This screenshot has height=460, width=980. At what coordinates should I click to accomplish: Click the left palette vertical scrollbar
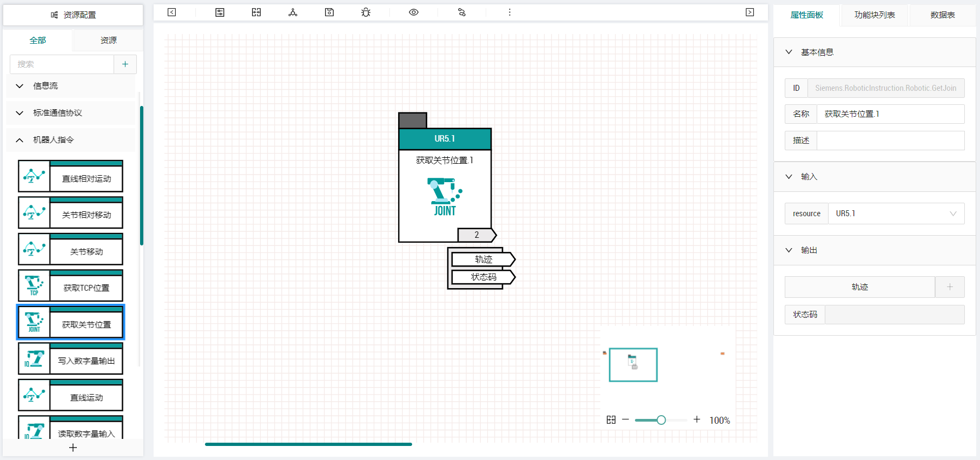pos(142,176)
